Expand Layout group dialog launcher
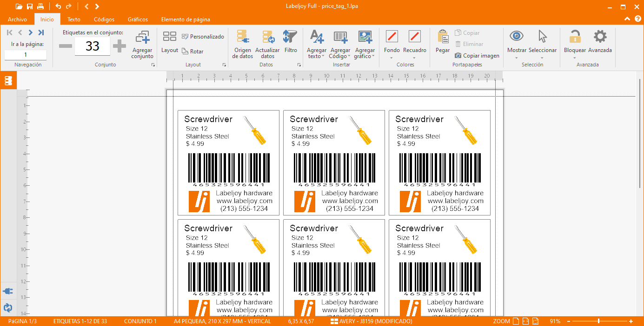644x326 pixels. (x=224, y=65)
